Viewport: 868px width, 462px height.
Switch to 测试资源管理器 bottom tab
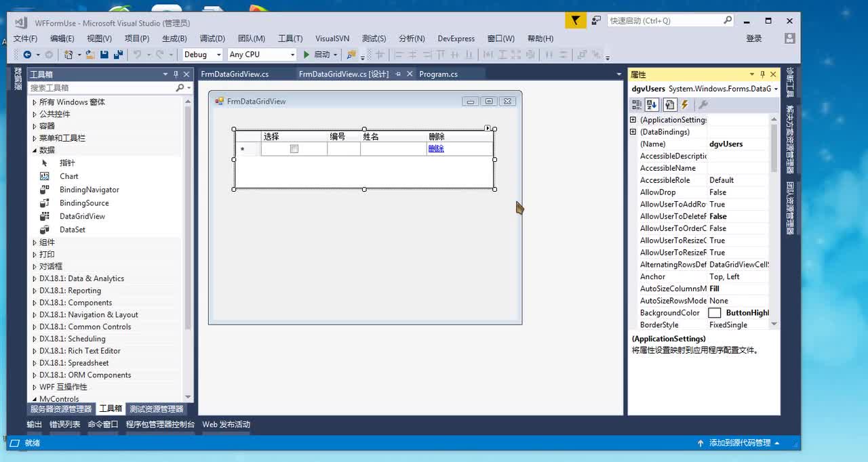[x=157, y=409]
